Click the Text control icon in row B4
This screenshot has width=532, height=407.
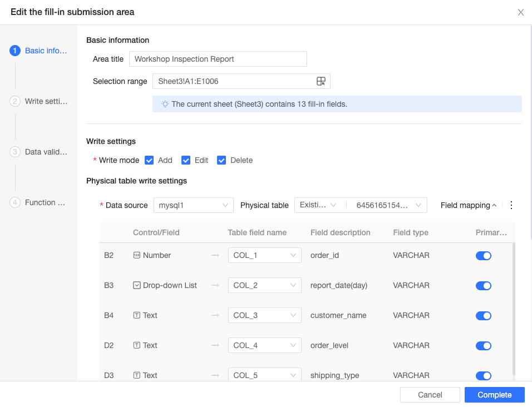pyautogui.click(x=137, y=315)
